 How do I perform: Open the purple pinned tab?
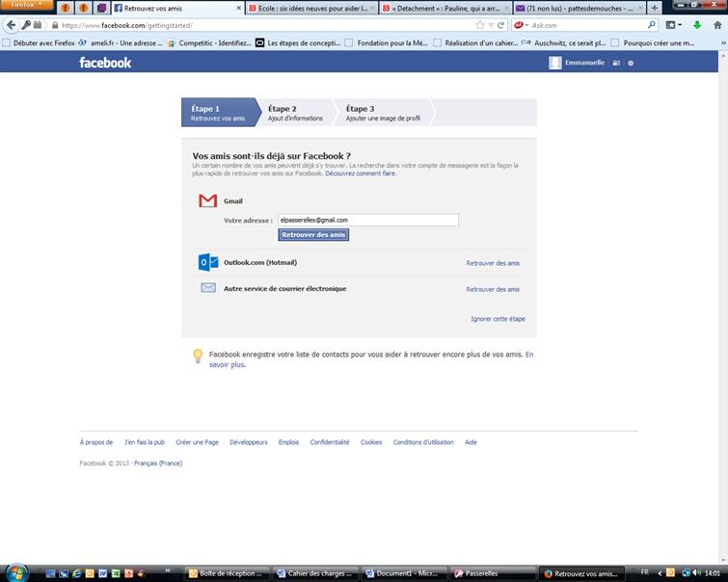point(101,8)
